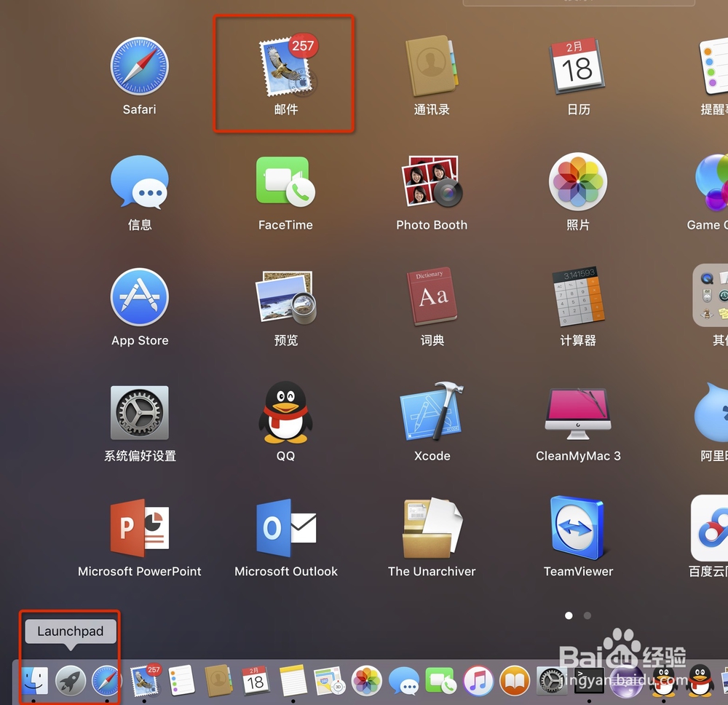The height and width of the screenshot is (705, 728).
Task: Open 照片 Photos in Launchpad
Action: pos(578,181)
